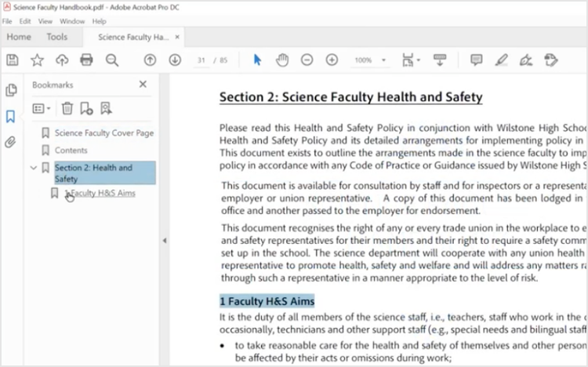This screenshot has height=367, width=588.
Task: Click the page number input field
Action: [x=201, y=60]
